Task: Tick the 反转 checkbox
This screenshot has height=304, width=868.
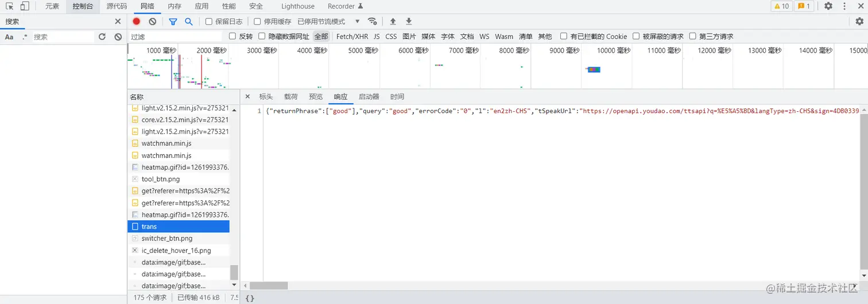Action: point(232,36)
